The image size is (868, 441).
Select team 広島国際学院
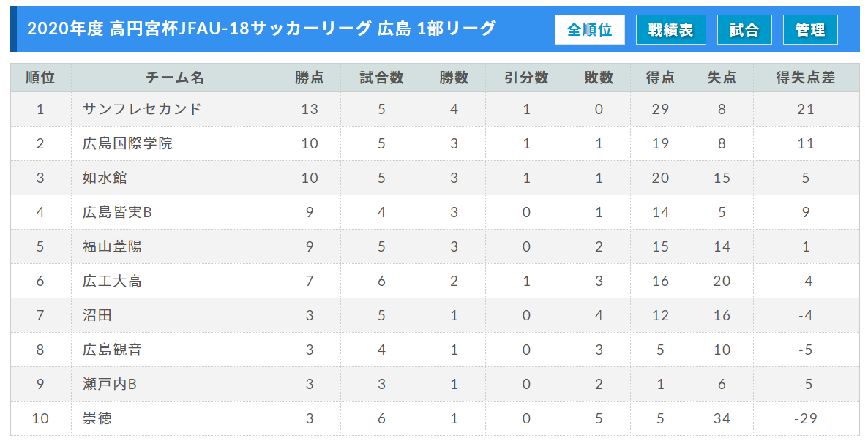pyautogui.click(x=127, y=143)
